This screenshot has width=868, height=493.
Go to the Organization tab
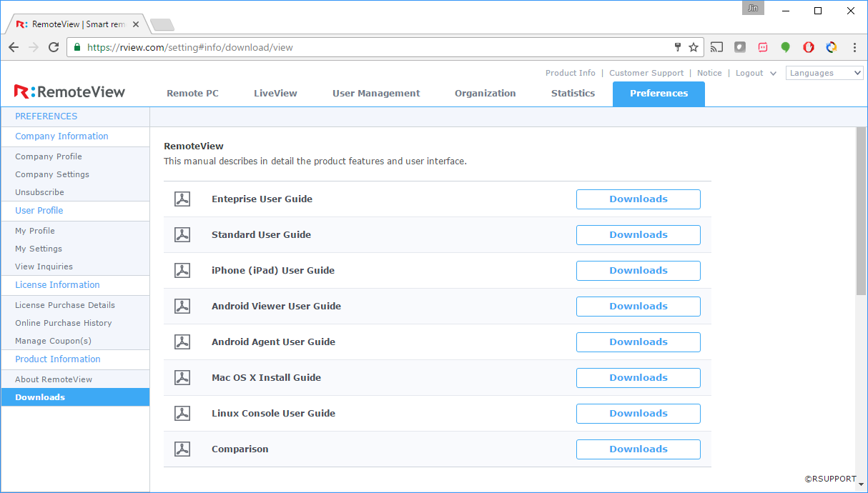(485, 94)
